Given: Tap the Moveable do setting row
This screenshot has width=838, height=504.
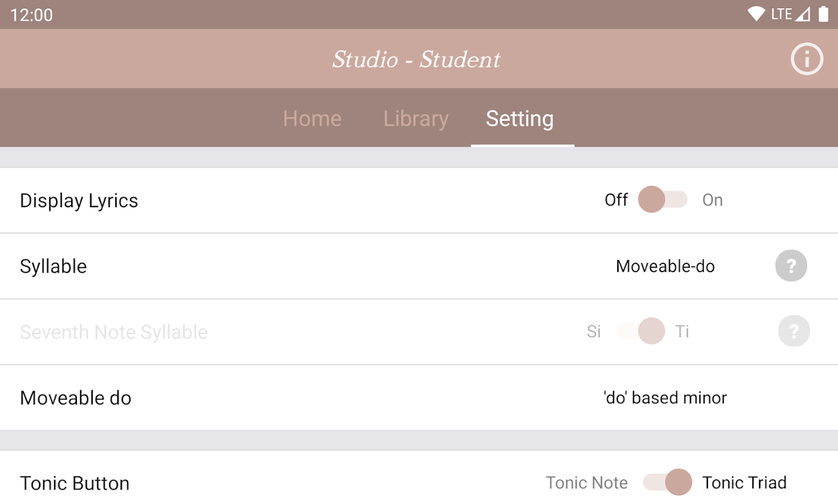Looking at the screenshot, I should coord(76,398).
